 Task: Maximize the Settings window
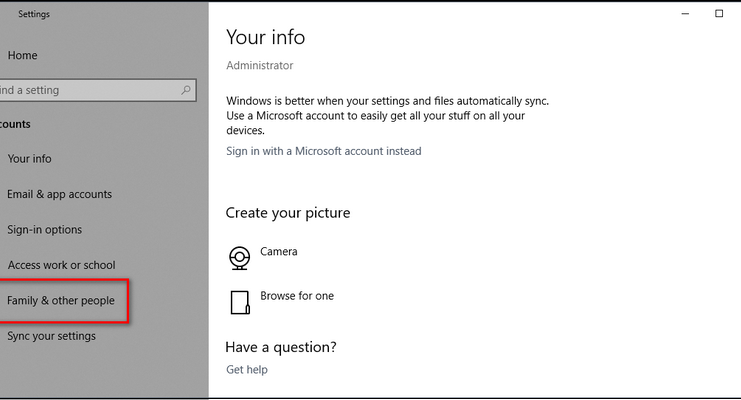[x=719, y=14]
